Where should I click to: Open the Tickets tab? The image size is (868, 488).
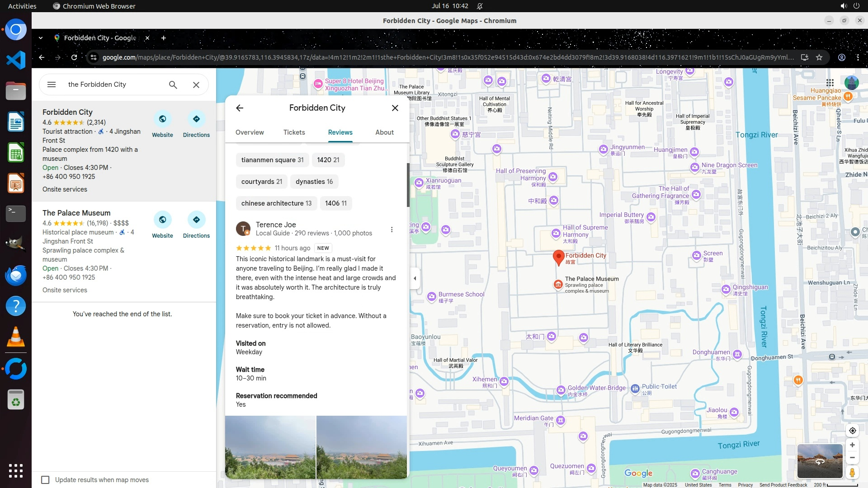(294, 132)
